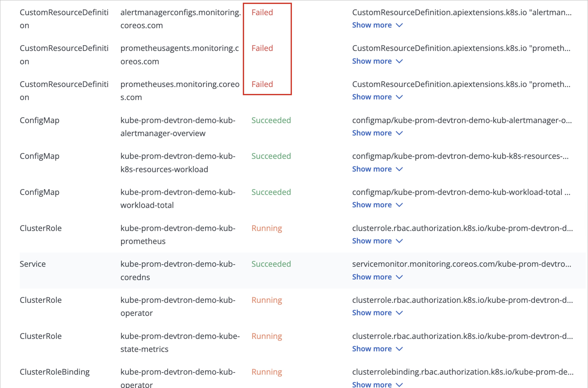Image resolution: width=588 pixels, height=388 pixels.
Task: Click the ClusterRoleBinding kind cell
Action: pos(54,372)
